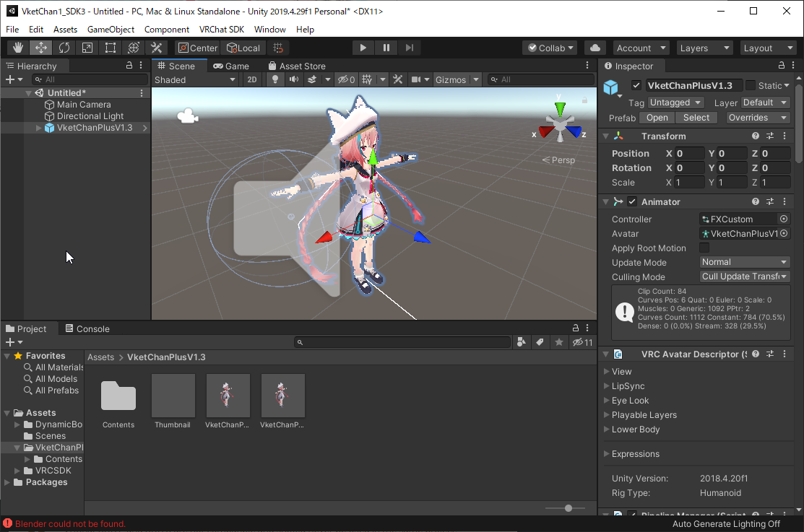Enable the Apply Root Motion checkbox
The width and height of the screenshot is (804, 532).
pyautogui.click(x=704, y=248)
